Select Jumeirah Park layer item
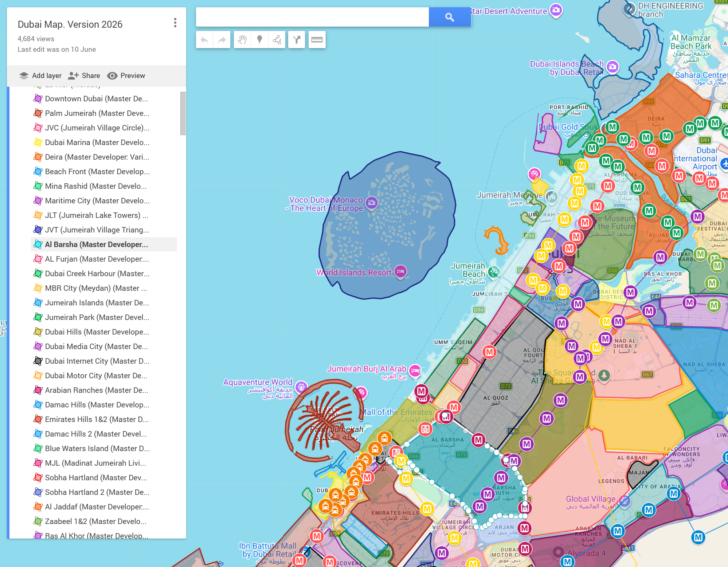The width and height of the screenshot is (728, 567). click(x=104, y=317)
